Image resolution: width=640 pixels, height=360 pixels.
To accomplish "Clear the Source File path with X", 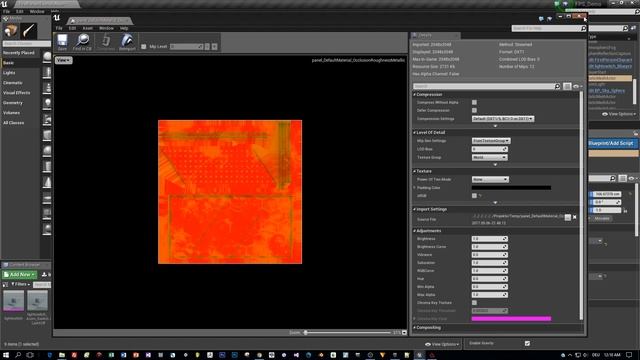I will click(575, 217).
